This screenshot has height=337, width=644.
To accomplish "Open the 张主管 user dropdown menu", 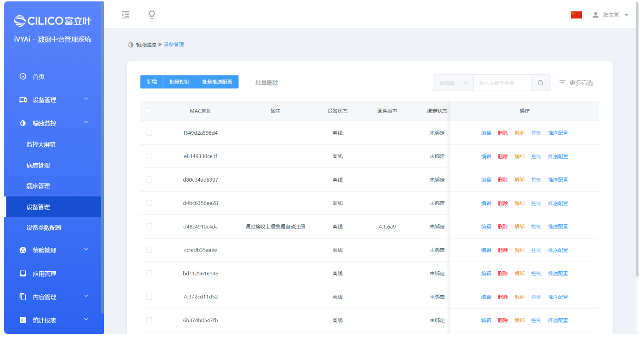I will coord(610,15).
